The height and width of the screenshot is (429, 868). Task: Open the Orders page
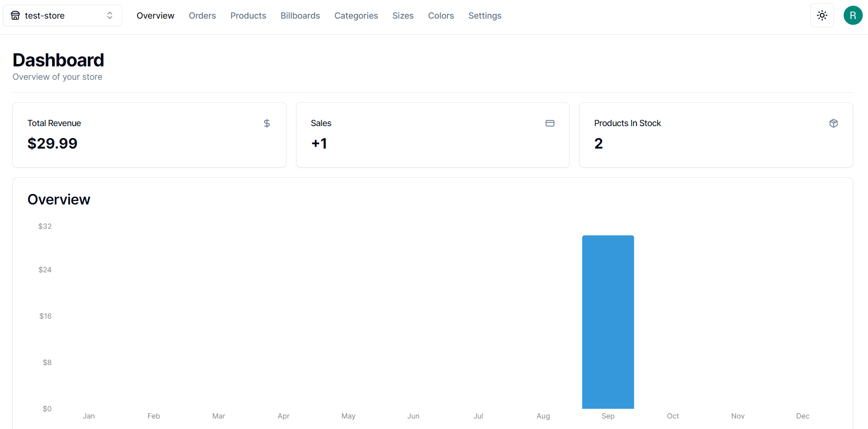tap(202, 16)
